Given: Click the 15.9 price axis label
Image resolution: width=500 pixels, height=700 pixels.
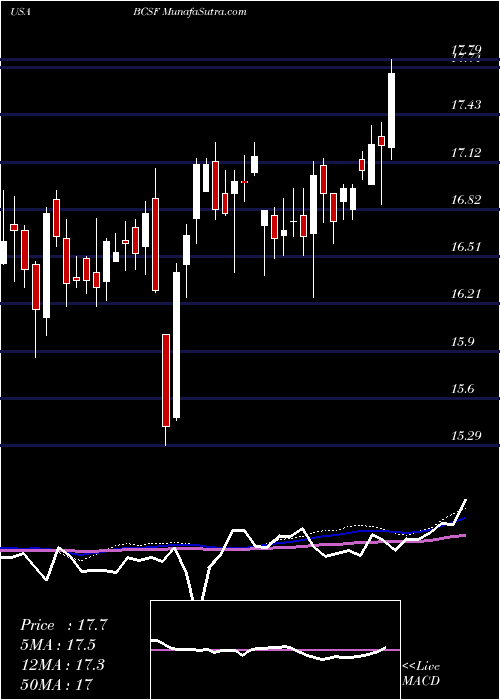Looking at the screenshot, I should pos(462,342).
